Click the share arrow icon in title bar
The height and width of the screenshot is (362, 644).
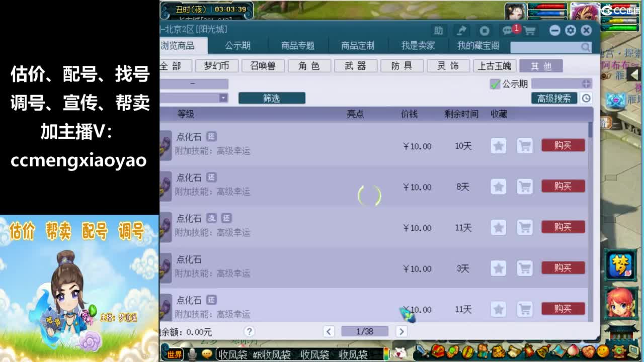pos(461,31)
